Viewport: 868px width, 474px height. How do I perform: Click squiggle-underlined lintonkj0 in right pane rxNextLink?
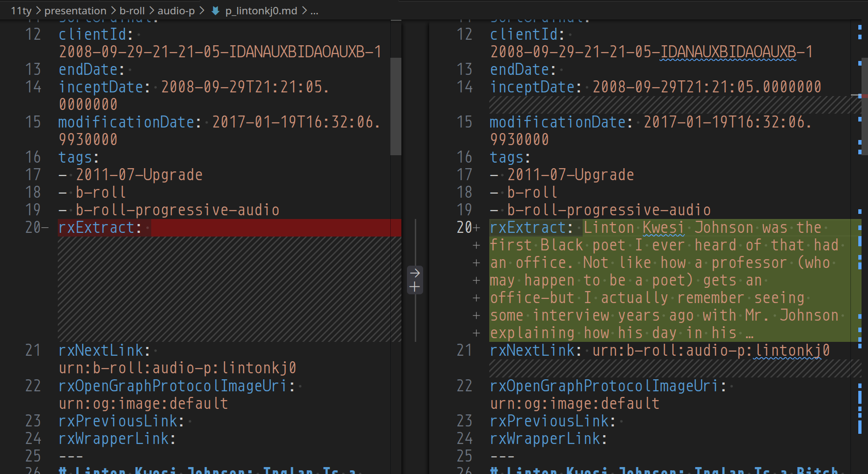click(793, 351)
